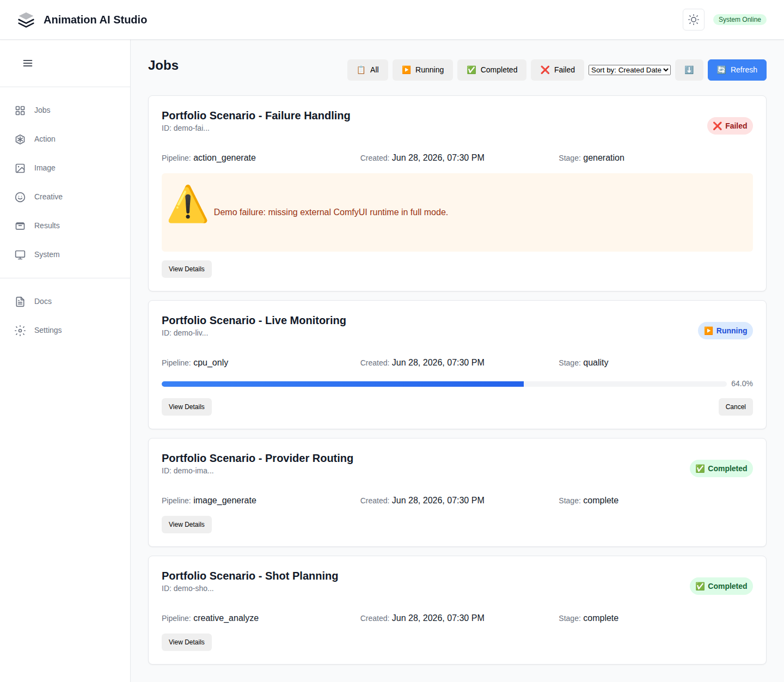Open Results in the sidebar
Image resolution: width=784 pixels, height=682 pixels.
[x=65, y=226]
